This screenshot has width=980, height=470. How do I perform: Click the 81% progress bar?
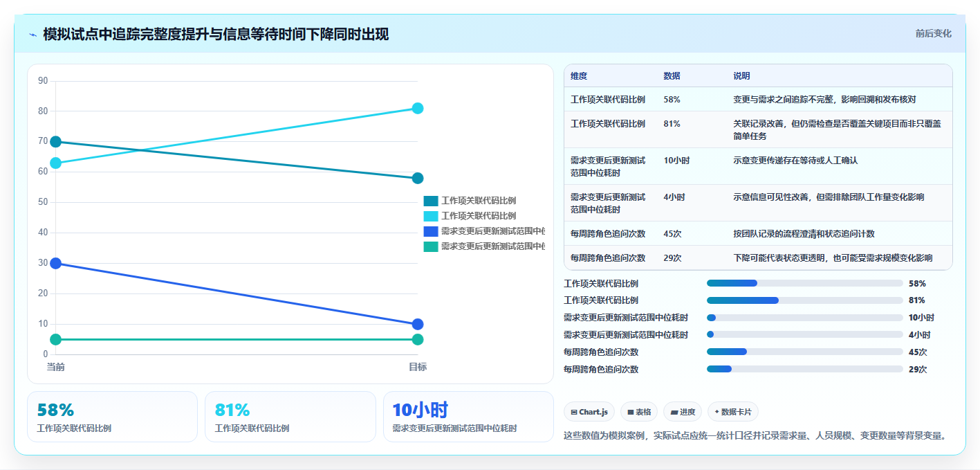805,300
